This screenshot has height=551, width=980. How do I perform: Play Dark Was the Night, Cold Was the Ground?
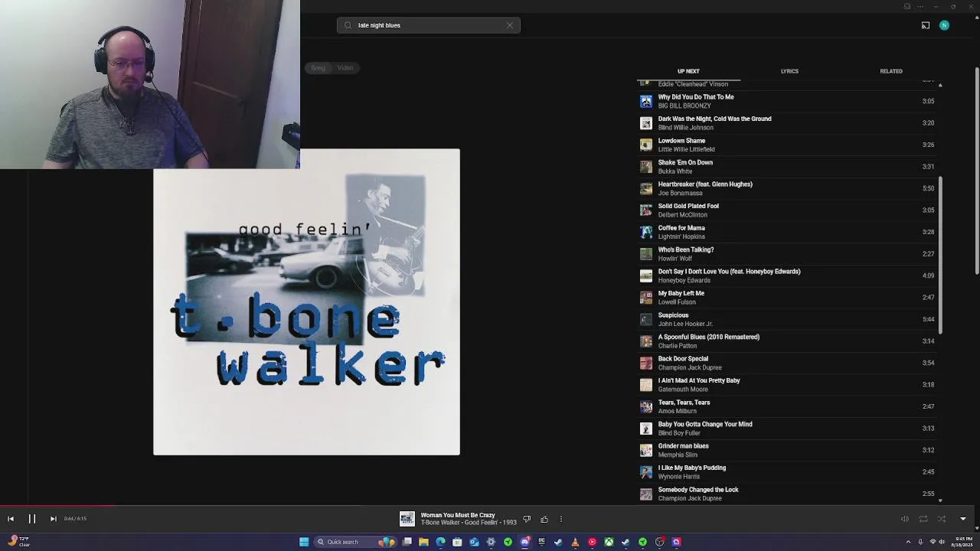coord(787,123)
